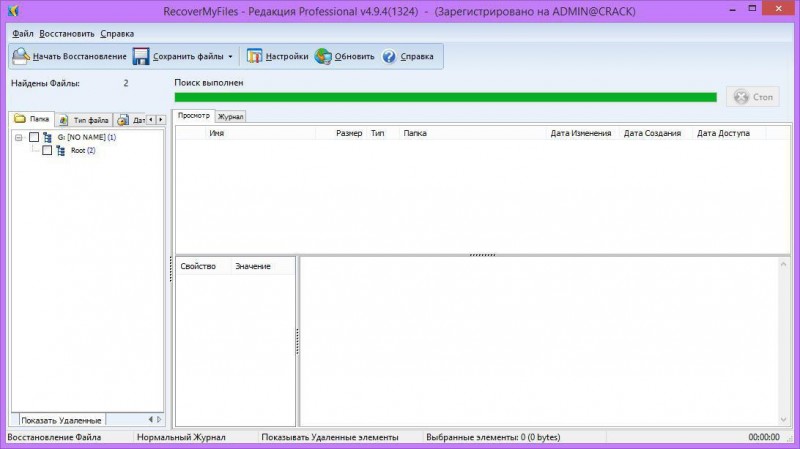Click the Save Files floppy disk icon
Viewport: 800px width, 449px height.
click(x=141, y=56)
